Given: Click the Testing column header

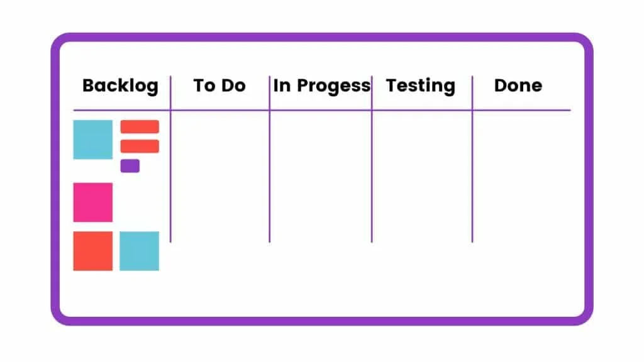Looking at the screenshot, I should (x=421, y=85).
